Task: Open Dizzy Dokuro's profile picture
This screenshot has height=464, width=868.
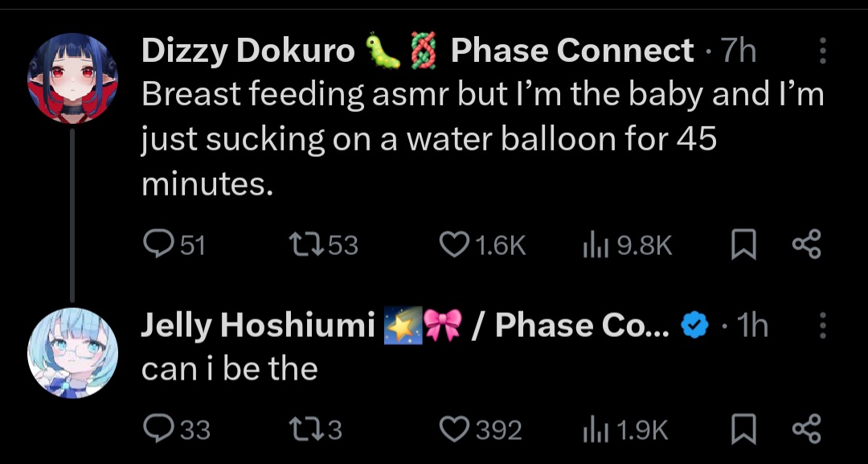Action: [x=73, y=79]
